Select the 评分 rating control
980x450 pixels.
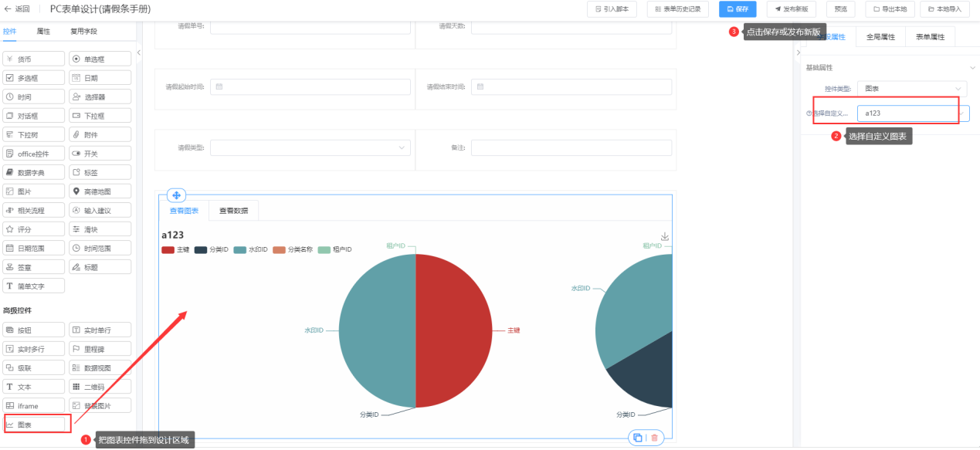point(33,228)
